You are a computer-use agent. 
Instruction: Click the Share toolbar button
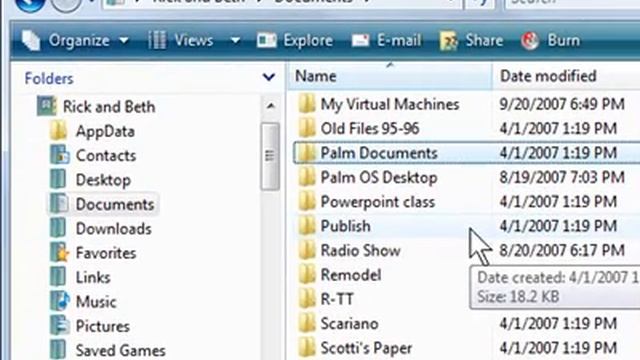pos(471,40)
